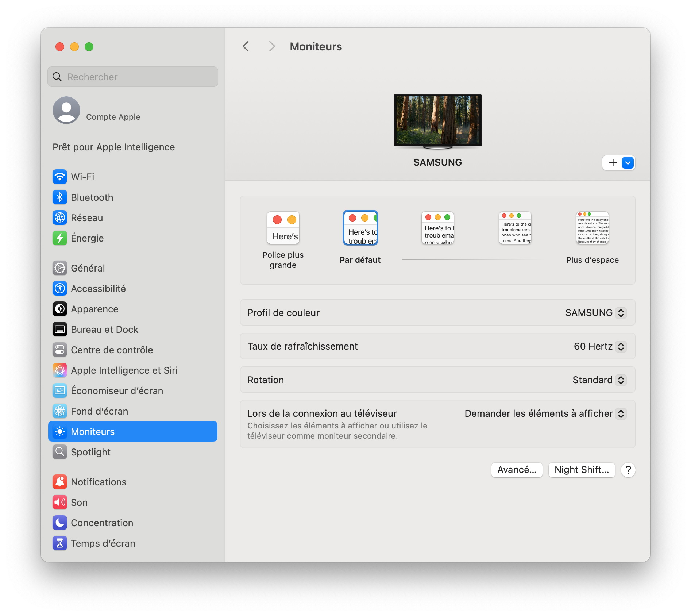Click the Énergie label in sidebar
Image resolution: width=691 pixels, height=616 pixels.
tap(88, 238)
